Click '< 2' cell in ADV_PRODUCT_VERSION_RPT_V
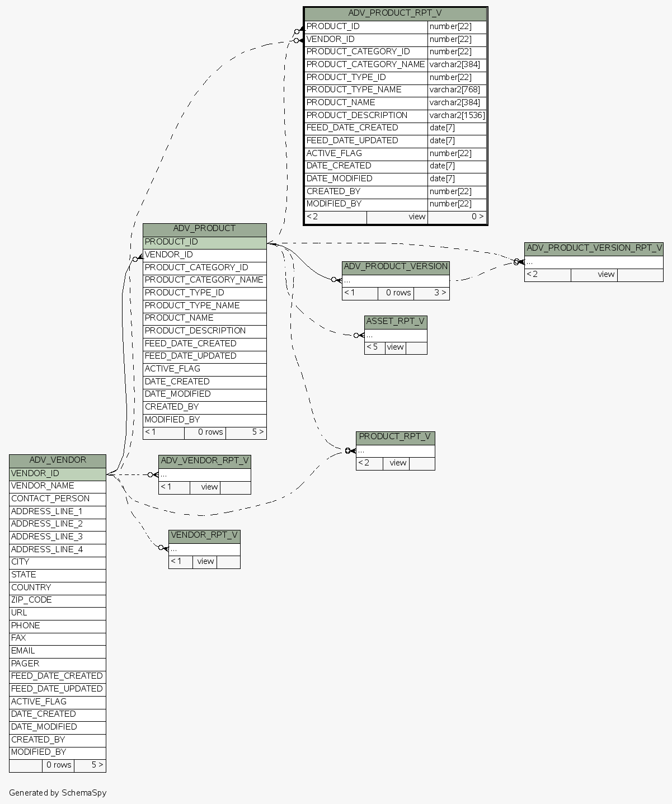This screenshot has height=804, width=672. coord(548,275)
